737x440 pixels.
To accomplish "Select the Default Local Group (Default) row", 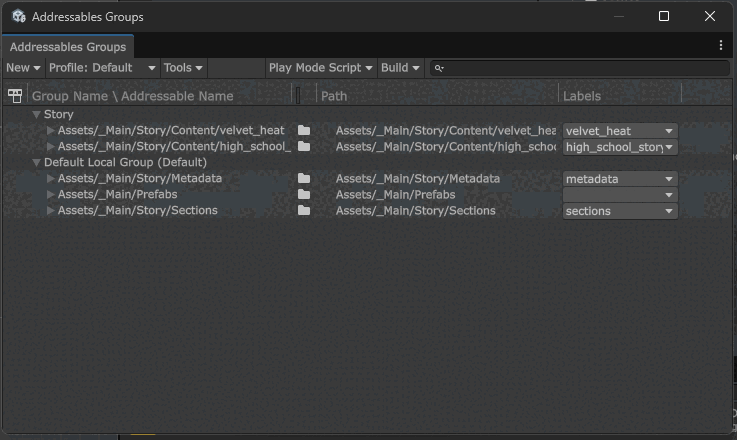I will (368, 163).
